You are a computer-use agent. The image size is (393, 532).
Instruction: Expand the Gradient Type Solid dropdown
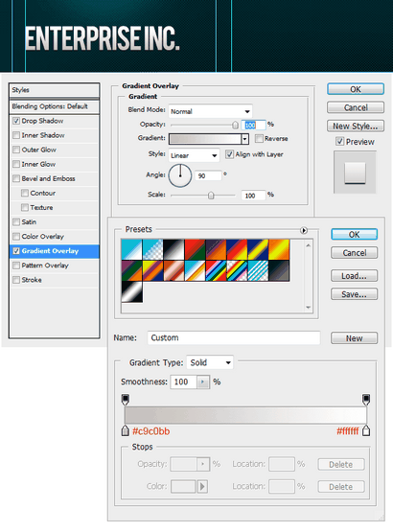tap(210, 362)
